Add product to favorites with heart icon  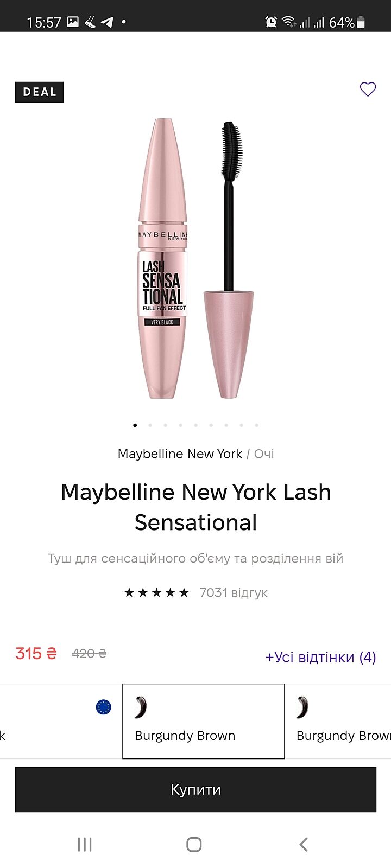point(368,89)
